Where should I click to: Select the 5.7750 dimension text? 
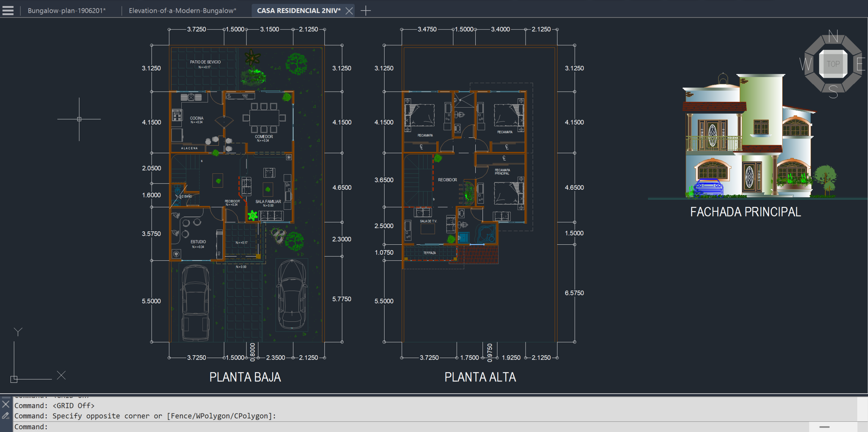coord(342,299)
